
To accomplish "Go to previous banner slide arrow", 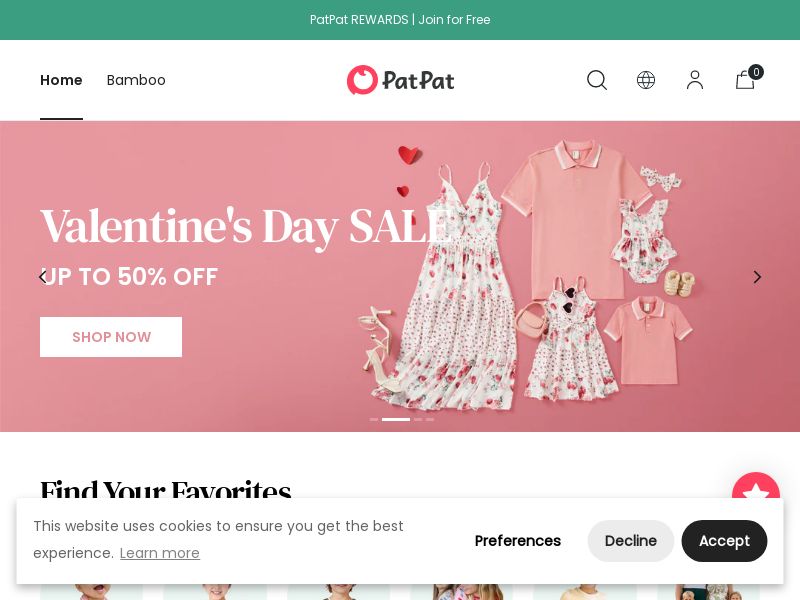I will (43, 277).
